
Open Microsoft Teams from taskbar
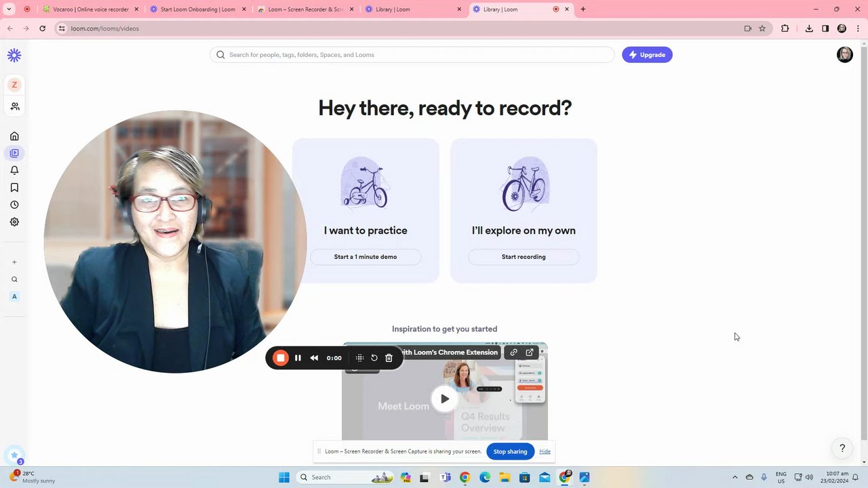(x=446, y=477)
